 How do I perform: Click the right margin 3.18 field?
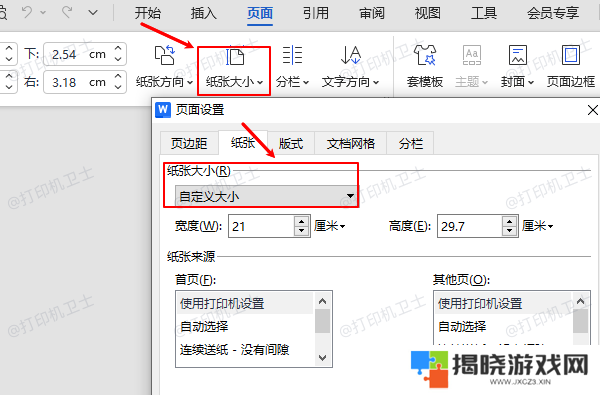click(79, 82)
